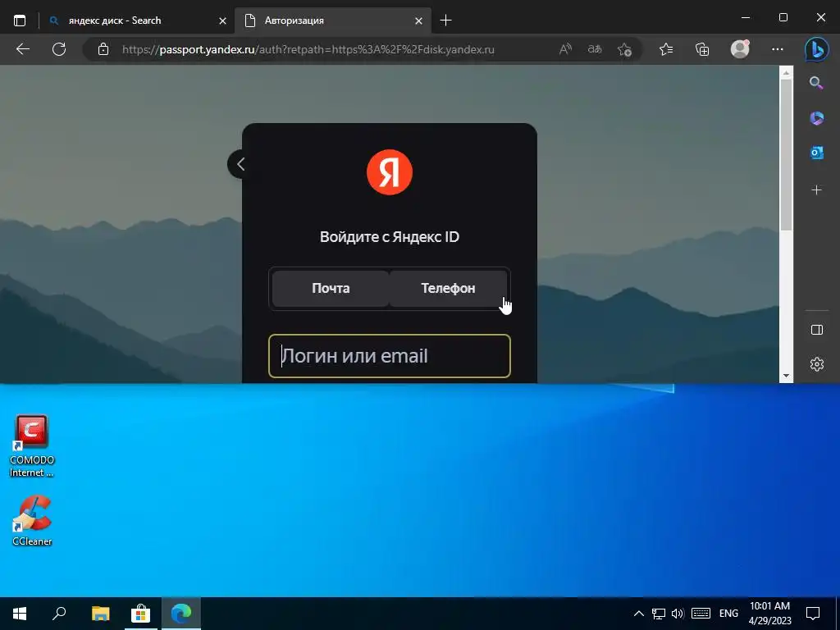Enable Read aloud in address bar

coord(565,49)
